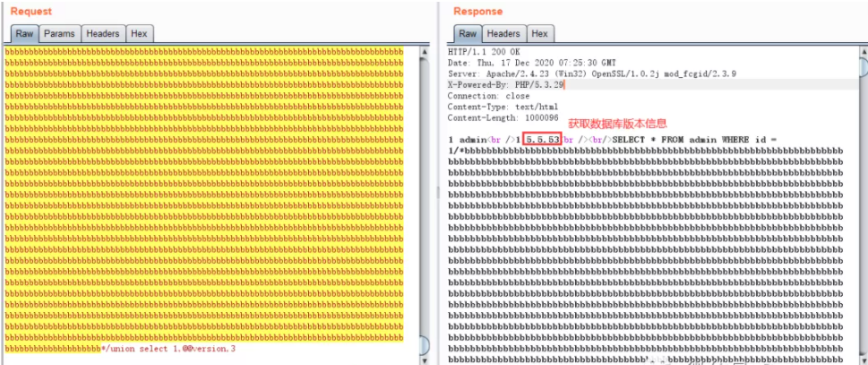Screen dimensions: 868x365
Task: Click the Response pane scrollbar thumb
Action: [x=863, y=66]
